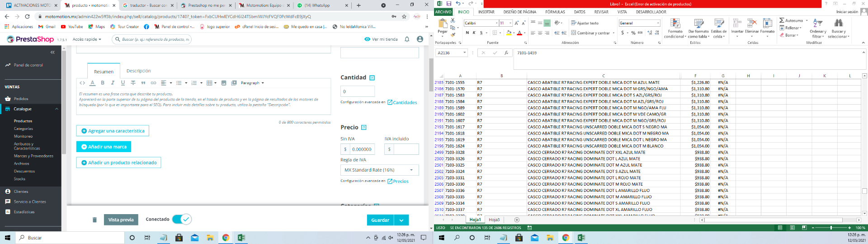
Task: Click Excel percent style icon
Action: [633, 33]
